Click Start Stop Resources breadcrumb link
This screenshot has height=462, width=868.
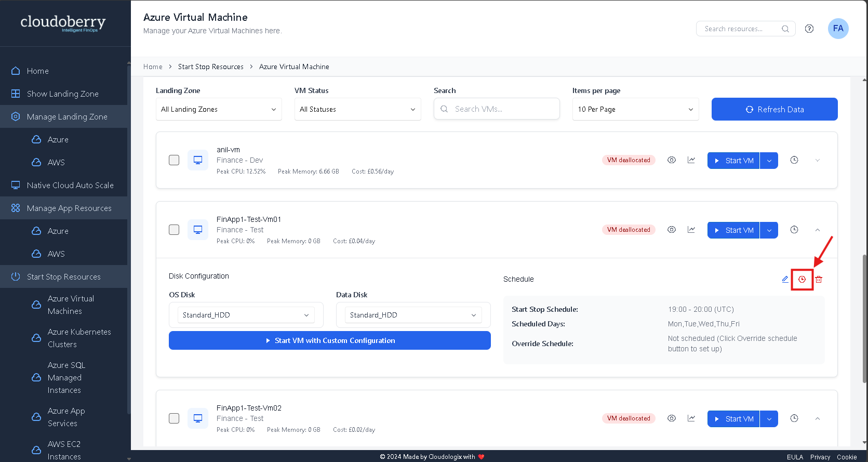pos(210,67)
